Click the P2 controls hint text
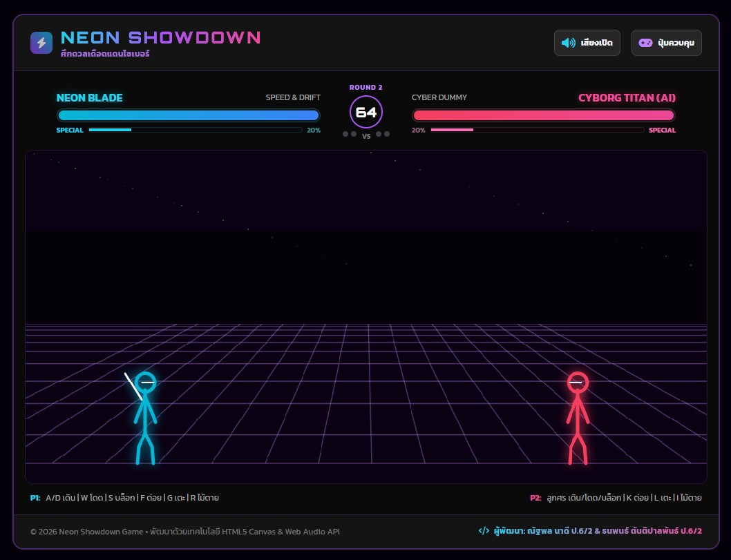This screenshot has width=731, height=560. [616, 498]
